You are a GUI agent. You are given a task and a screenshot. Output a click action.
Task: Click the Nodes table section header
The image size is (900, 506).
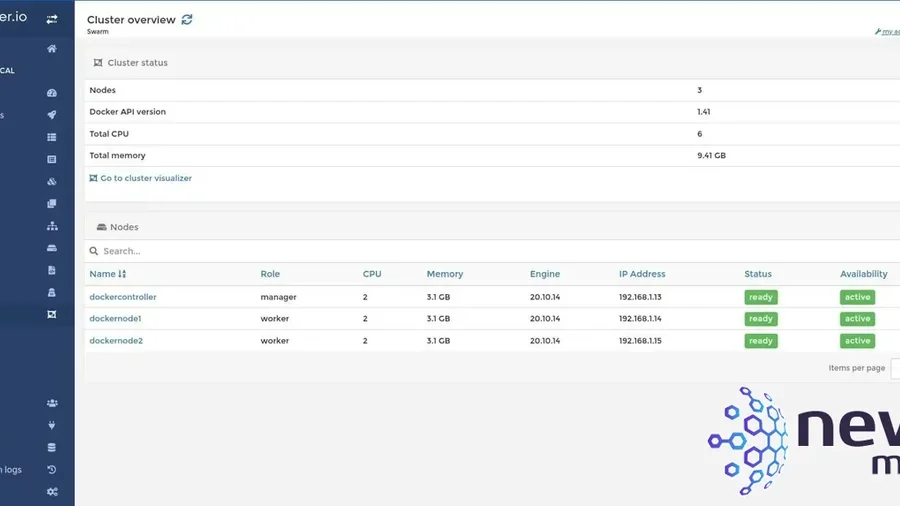(x=118, y=227)
